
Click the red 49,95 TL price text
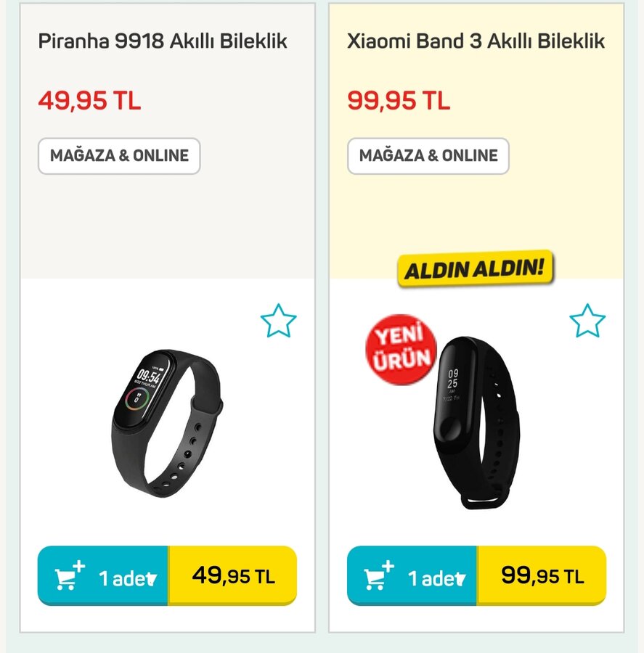click(89, 101)
